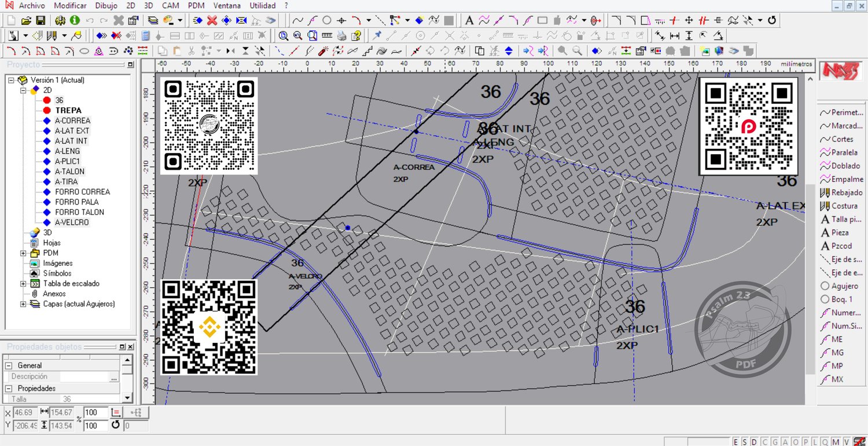Click the pink triangle spiral icon
The height and width of the screenshot is (446, 868).
click(98, 51)
